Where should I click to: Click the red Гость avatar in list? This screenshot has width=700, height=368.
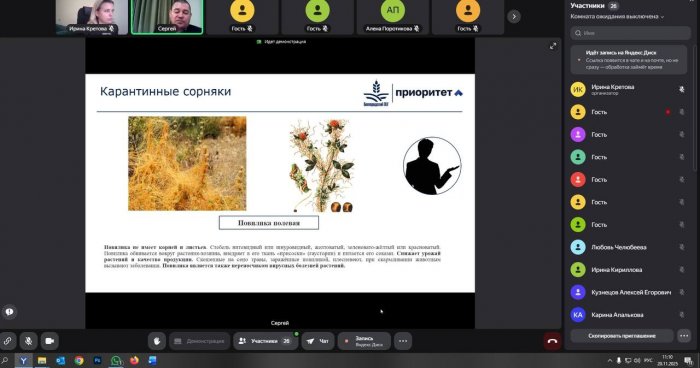[x=578, y=180]
